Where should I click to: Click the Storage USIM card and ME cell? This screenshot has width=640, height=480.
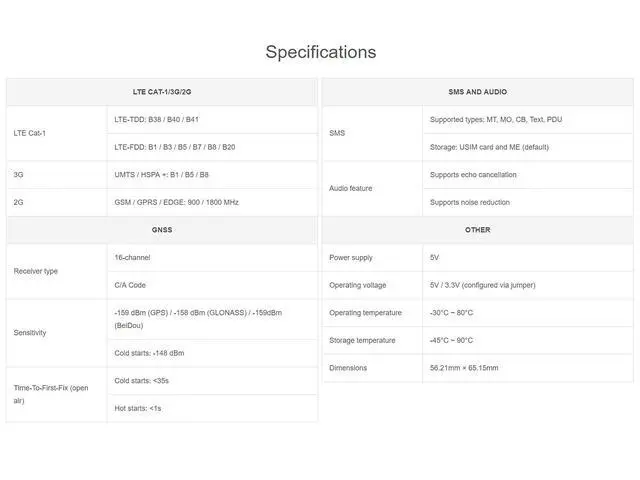[x=528, y=147]
